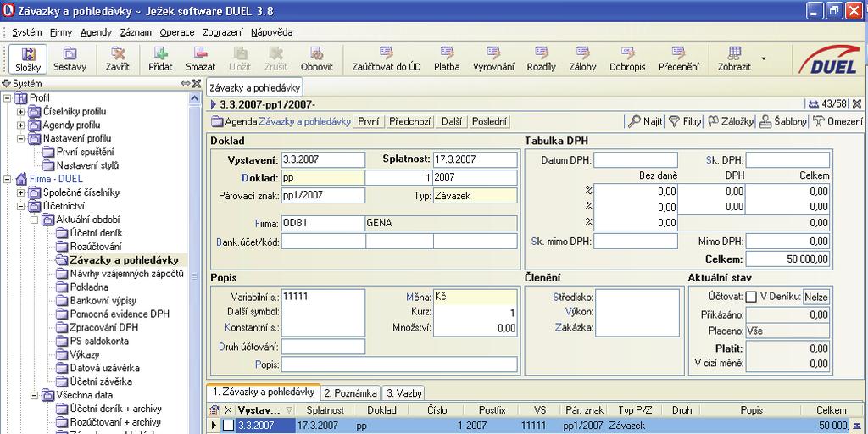Switch to 2. Poznámka tab
The height and width of the screenshot is (434, 868).
tap(350, 393)
